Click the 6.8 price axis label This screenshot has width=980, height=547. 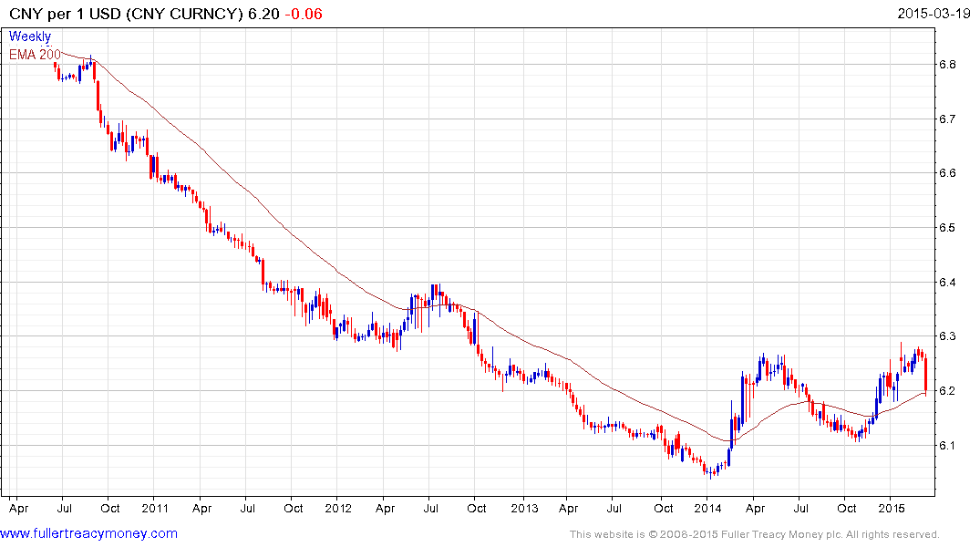point(947,65)
